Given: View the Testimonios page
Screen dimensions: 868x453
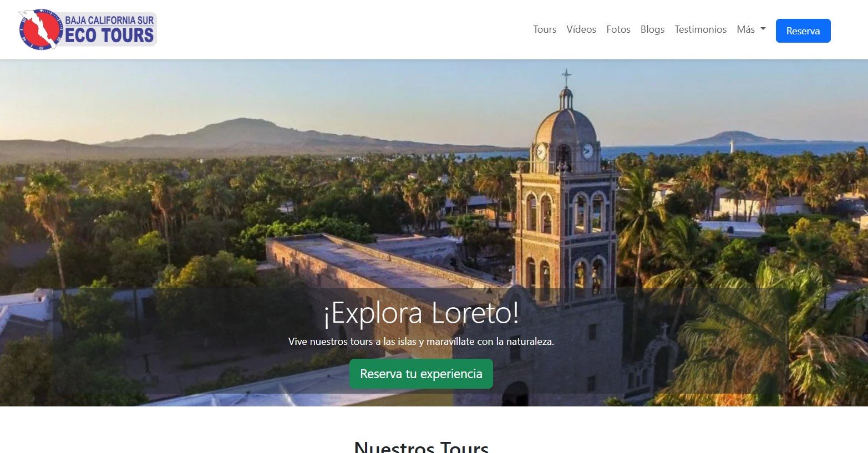Looking at the screenshot, I should pos(700,29).
